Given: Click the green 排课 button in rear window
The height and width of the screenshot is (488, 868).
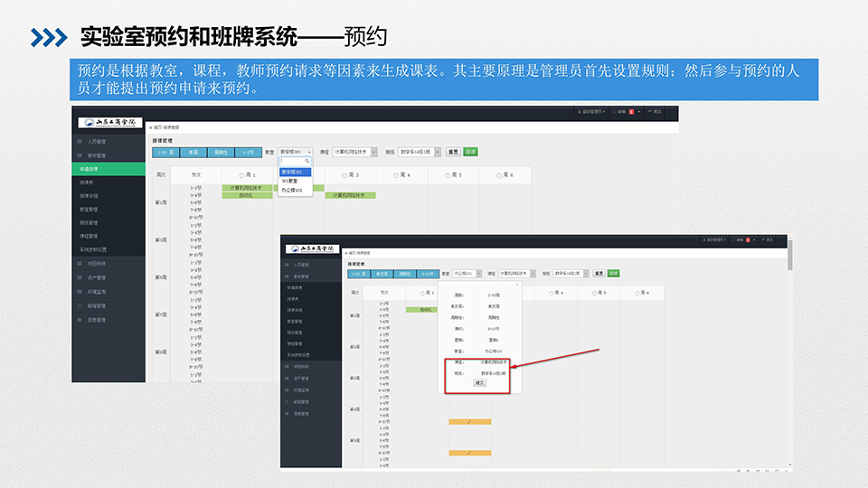Looking at the screenshot, I should pyautogui.click(x=470, y=152).
